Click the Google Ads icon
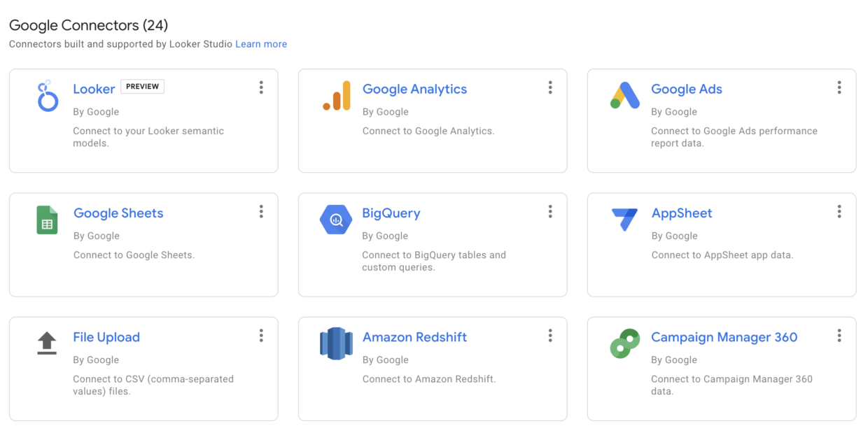The width and height of the screenshot is (868, 435). point(625,93)
